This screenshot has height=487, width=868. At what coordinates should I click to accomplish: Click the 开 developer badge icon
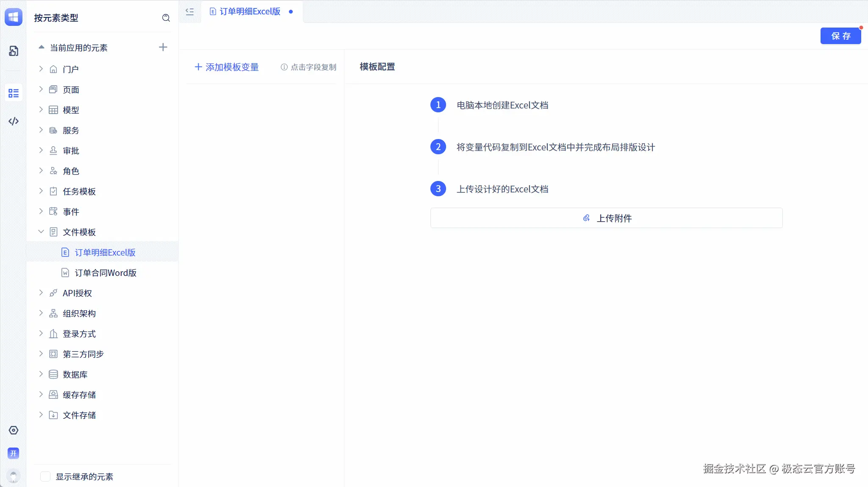point(13,453)
